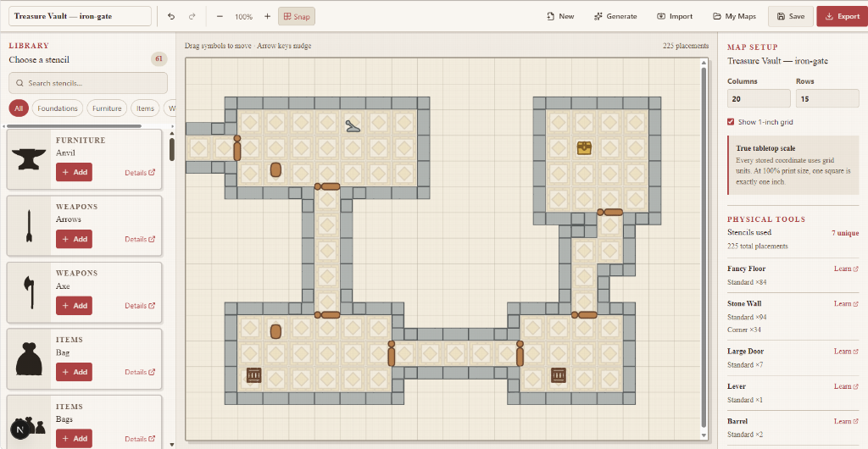Screen dimensions: 868x449
Task: Add the Axe stencil
Action: coord(75,305)
